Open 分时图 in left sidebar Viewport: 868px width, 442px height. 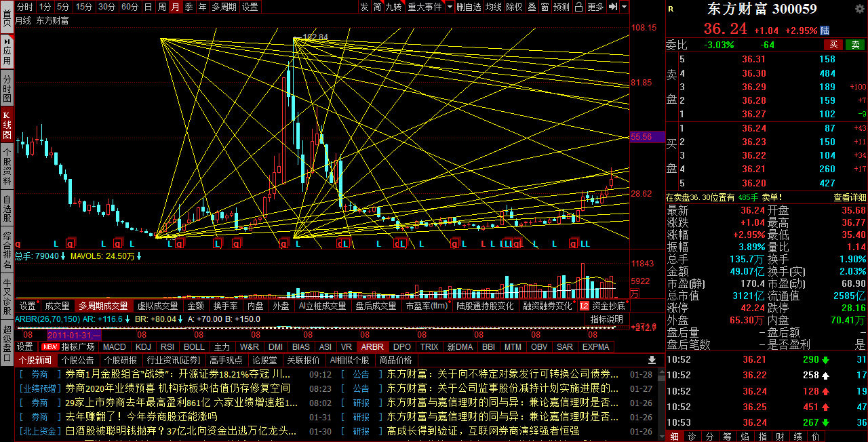pos(7,89)
